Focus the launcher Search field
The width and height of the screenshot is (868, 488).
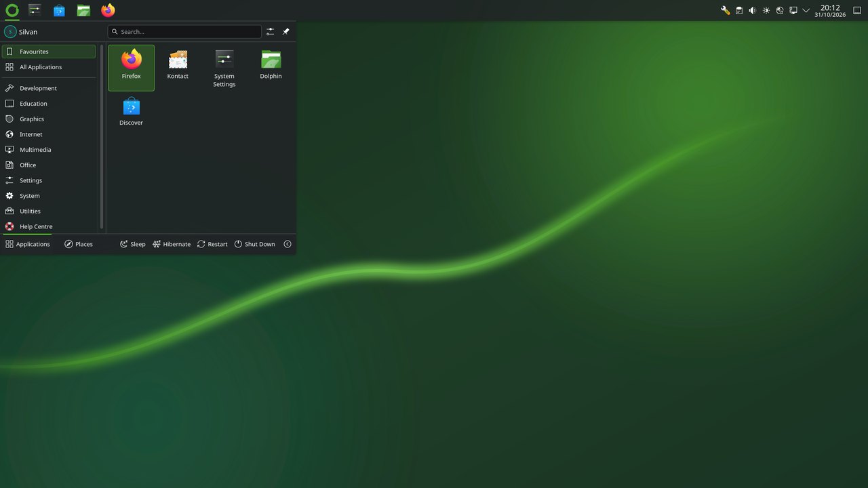point(184,31)
